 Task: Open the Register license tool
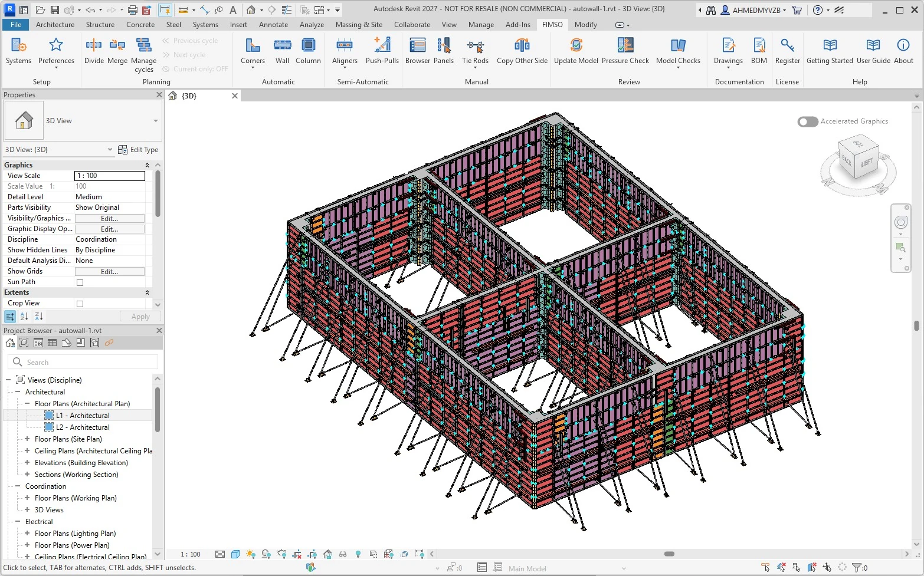click(x=788, y=51)
